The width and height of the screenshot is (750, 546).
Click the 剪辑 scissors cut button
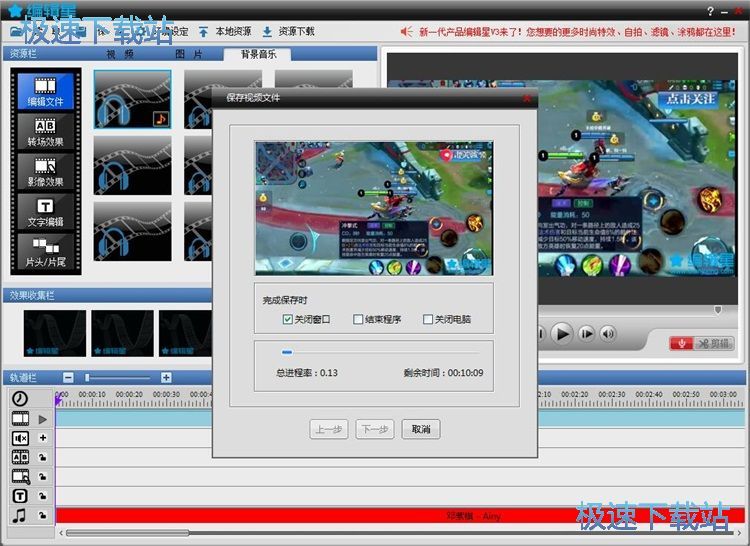(713, 343)
